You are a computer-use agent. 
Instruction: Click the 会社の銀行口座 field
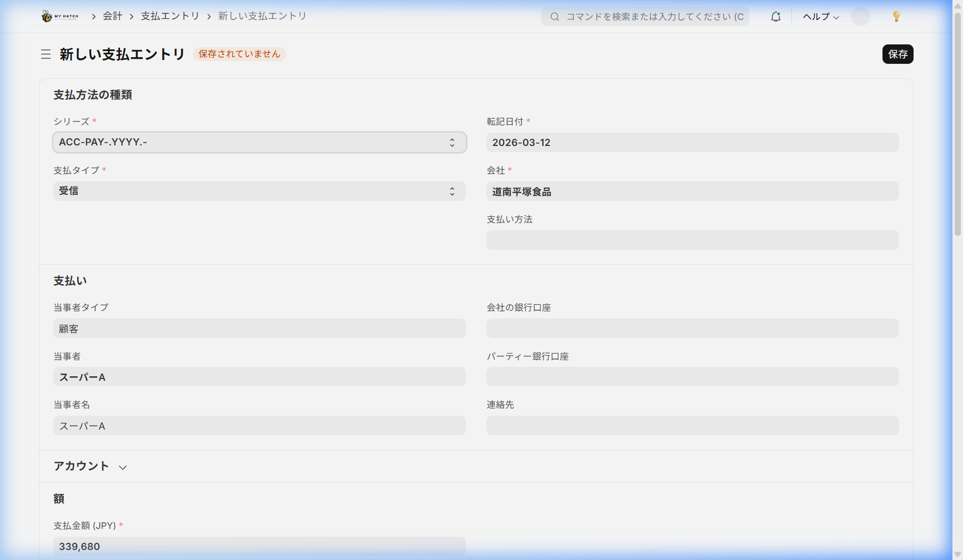point(692,329)
